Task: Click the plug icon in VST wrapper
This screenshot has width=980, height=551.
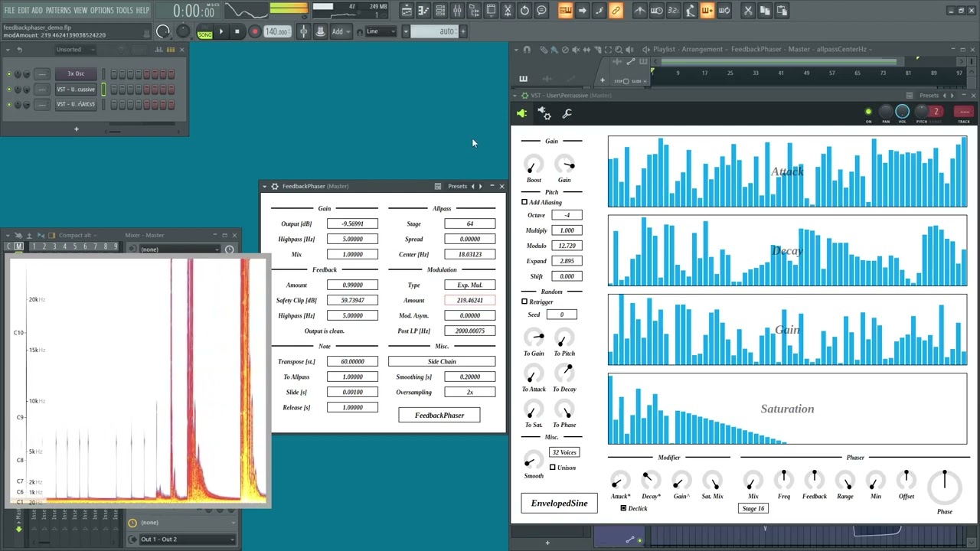Action: [x=522, y=113]
